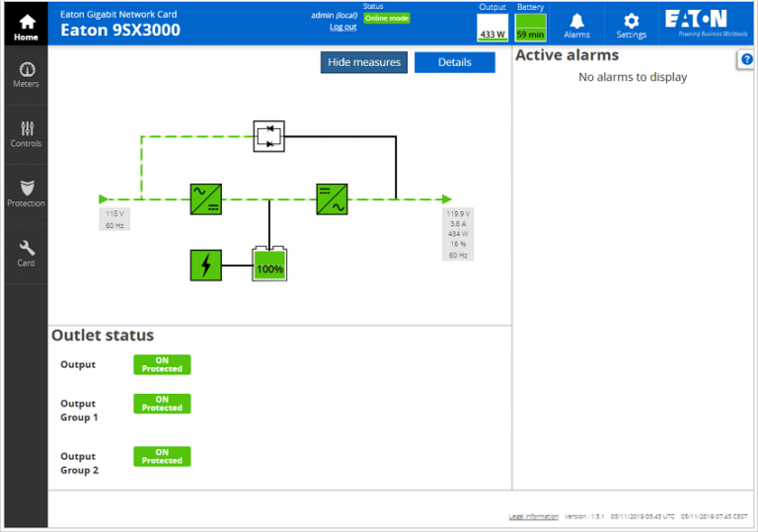Click the Output ON Protected status
The width and height of the screenshot is (758, 532).
tap(162, 364)
